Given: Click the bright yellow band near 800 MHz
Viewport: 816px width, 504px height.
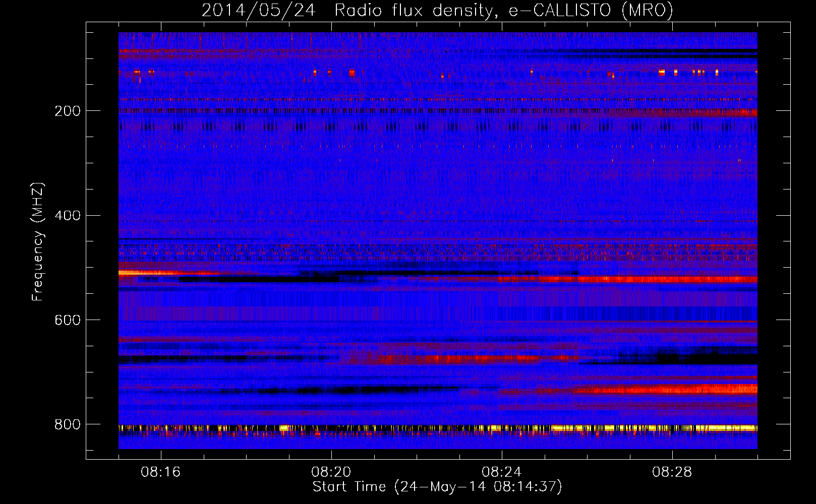Looking at the screenshot, I should pyautogui.click(x=438, y=428).
